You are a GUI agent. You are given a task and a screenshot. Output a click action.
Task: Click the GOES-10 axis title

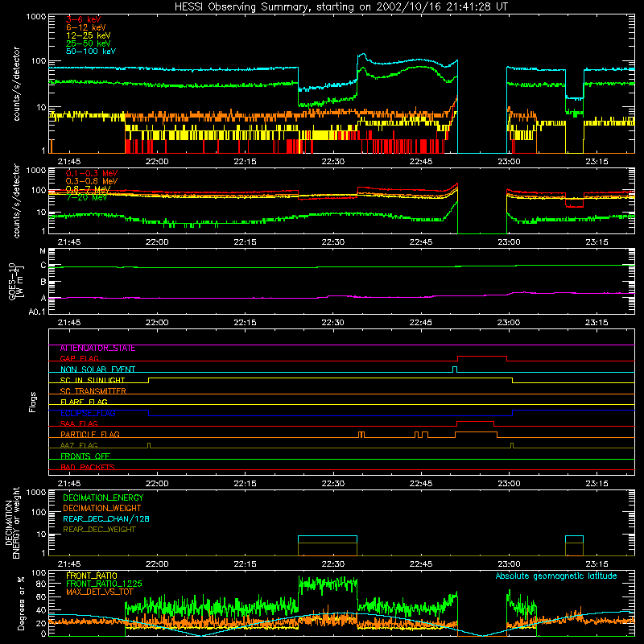click(16, 281)
